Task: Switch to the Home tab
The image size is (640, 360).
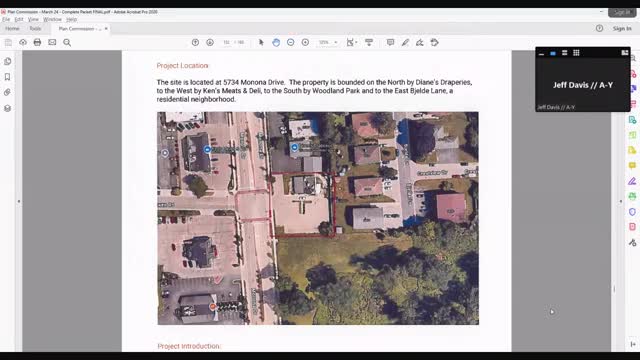Action: pyautogui.click(x=12, y=29)
